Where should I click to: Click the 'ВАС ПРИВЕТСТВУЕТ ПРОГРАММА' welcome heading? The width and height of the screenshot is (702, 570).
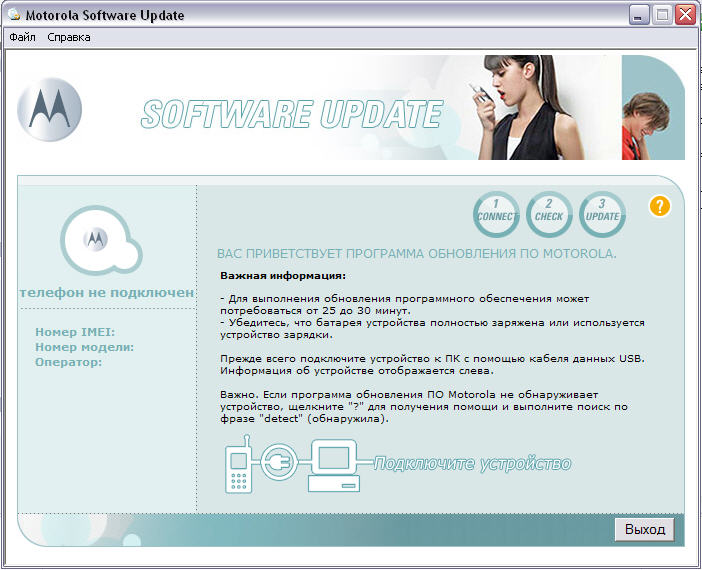click(x=417, y=254)
